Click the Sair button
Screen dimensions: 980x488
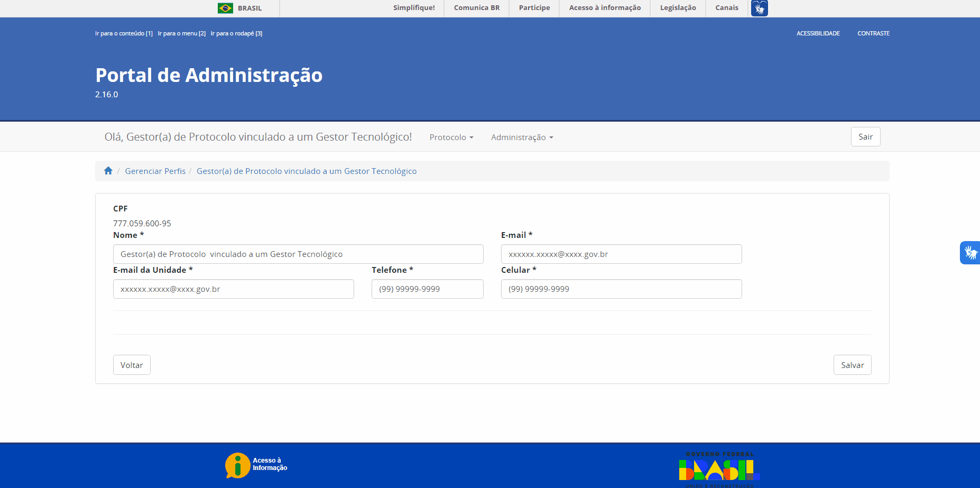click(865, 137)
